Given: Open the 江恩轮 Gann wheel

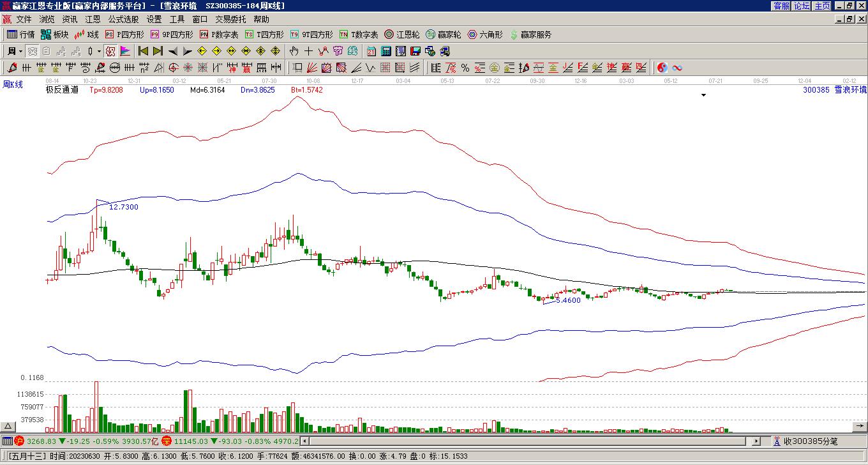Looking at the screenshot, I should (402, 34).
